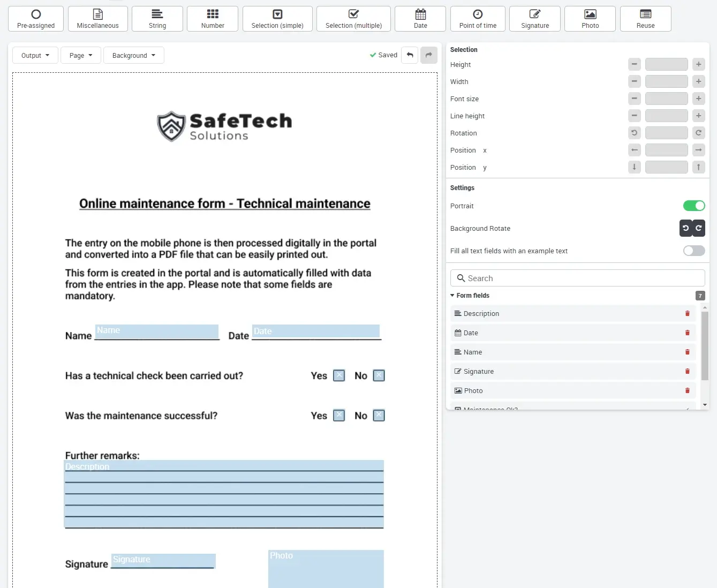Image resolution: width=717 pixels, height=588 pixels.
Task: Delete the Description form field
Action: tap(687, 313)
